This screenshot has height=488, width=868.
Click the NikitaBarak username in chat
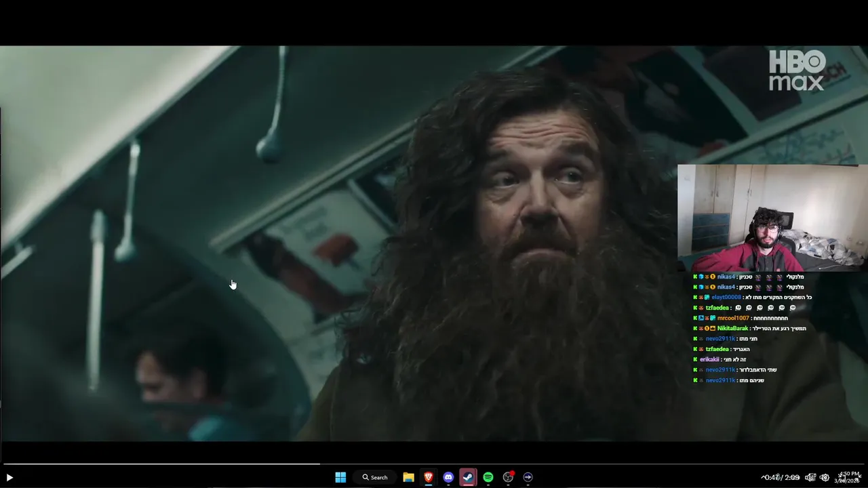[x=732, y=328]
